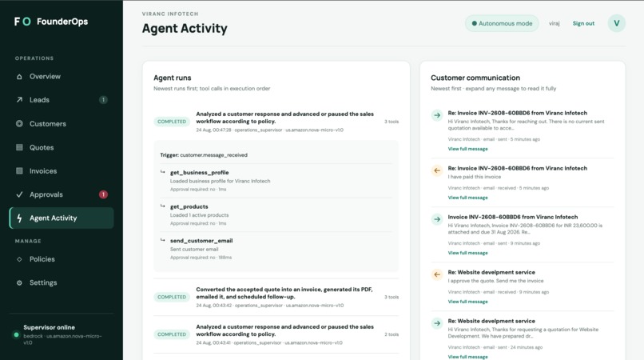Screen dimensions: 644x360
Task: Click the Leads arrow icon
Action: click(19, 100)
